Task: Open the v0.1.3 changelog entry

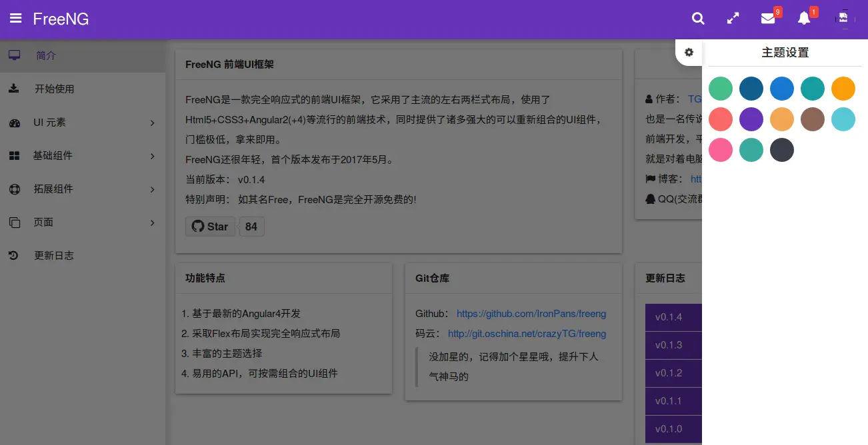Action: click(673, 345)
